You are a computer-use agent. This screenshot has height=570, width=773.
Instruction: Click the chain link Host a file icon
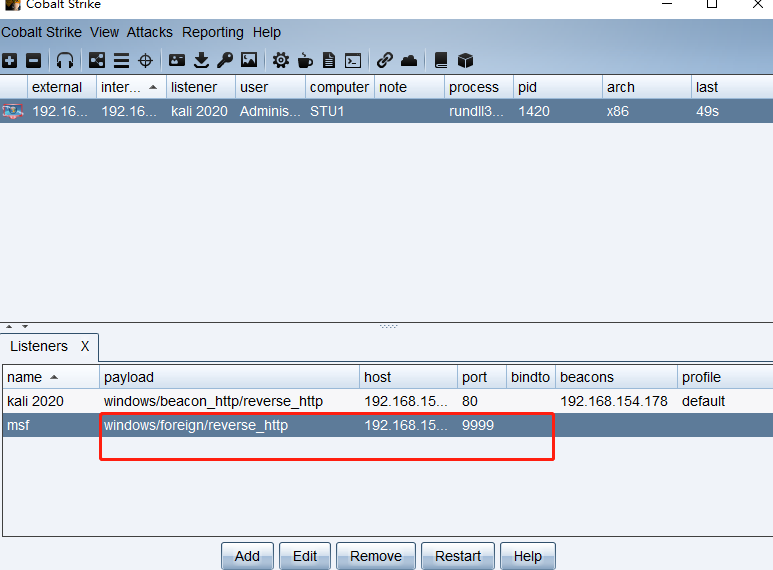point(385,60)
